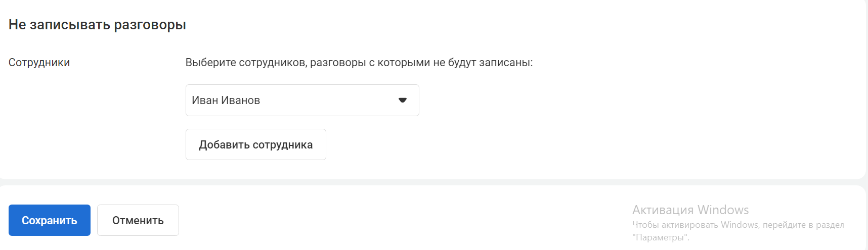This screenshot has width=868, height=250.
Task: Click the word сотрудника on the add button
Action: [283, 145]
